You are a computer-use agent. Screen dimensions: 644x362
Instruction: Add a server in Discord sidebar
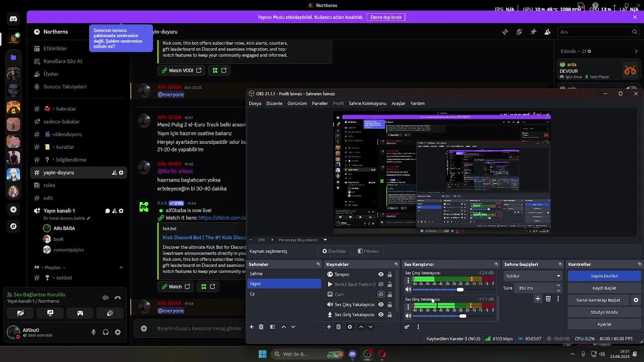tap(14, 210)
